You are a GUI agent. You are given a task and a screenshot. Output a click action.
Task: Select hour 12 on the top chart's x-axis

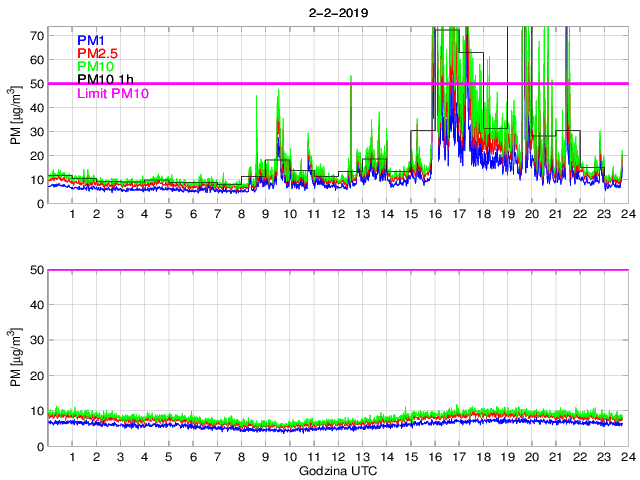click(x=338, y=214)
